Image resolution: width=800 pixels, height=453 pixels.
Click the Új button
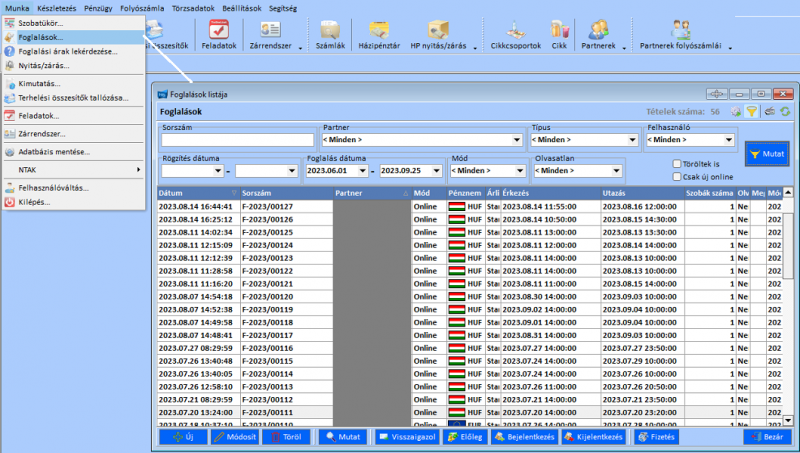pos(183,437)
